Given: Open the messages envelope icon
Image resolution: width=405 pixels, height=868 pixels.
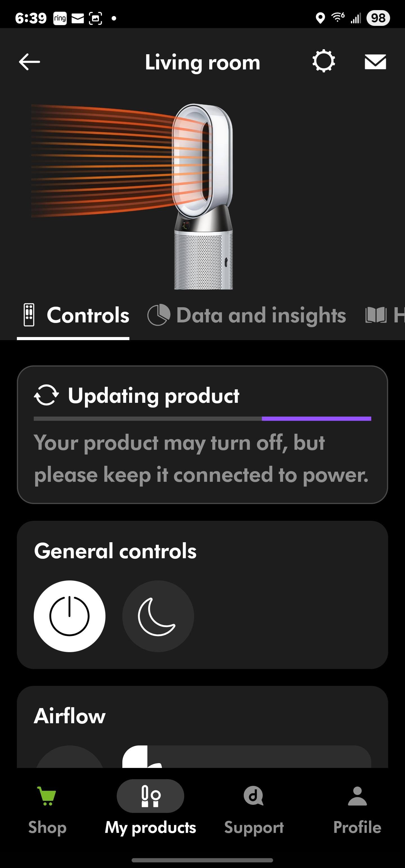Looking at the screenshot, I should point(375,62).
